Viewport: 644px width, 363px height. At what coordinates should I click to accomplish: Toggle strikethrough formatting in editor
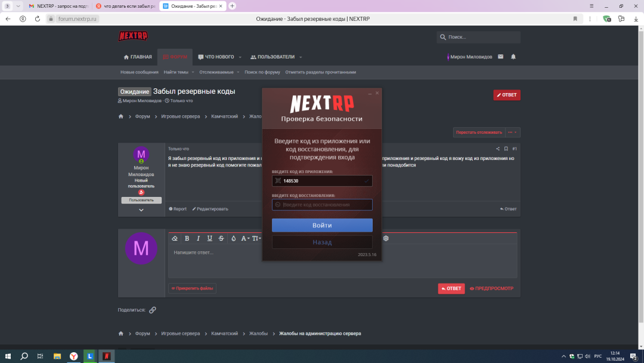coord(221,238)
